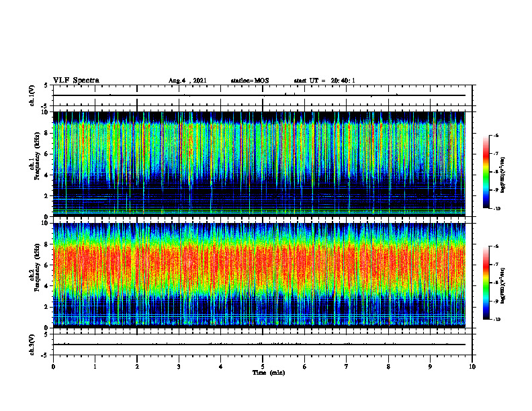Click the time axis tick label "3"
This screenshot has height=411, width=532.
tap(179, 367)
